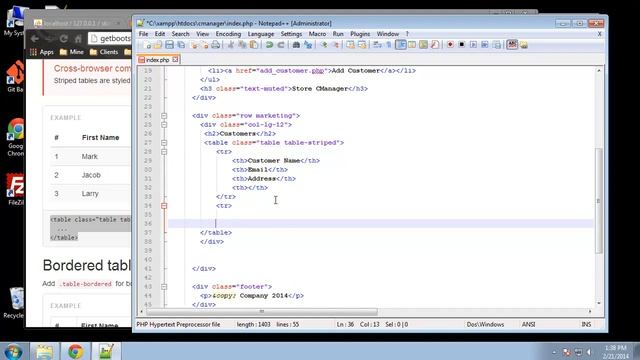This screenshot has width=640, height=360.
Task: Click the Chrome home button
Action: 78,39
